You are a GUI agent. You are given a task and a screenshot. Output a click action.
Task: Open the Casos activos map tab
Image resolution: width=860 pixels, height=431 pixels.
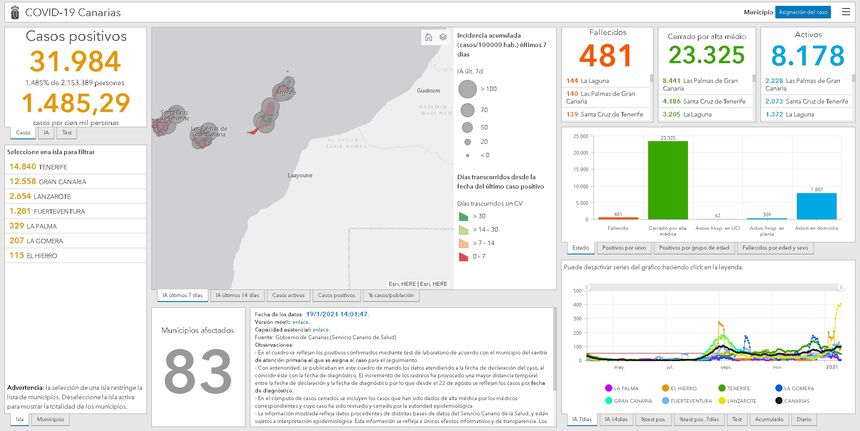click(x=289, y=296)
